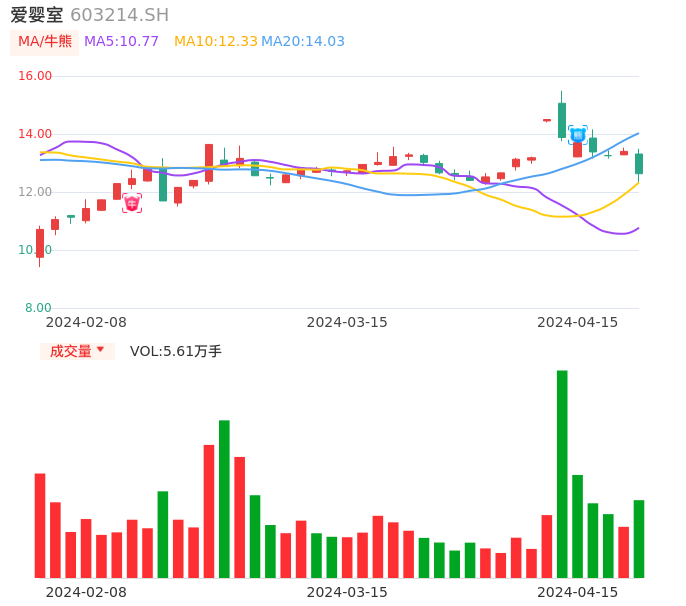Select the last green volume bar on right

[638, 538]
